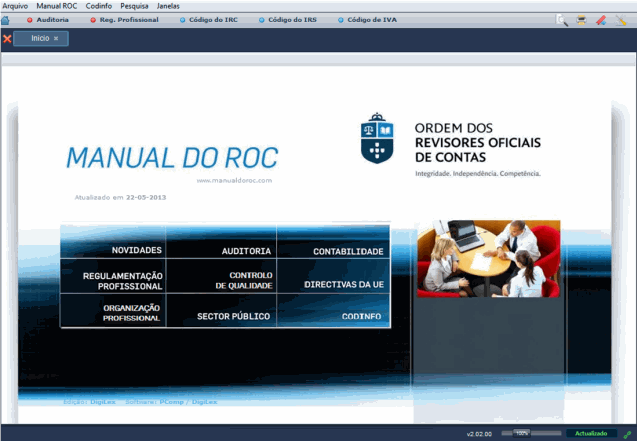Click the Ordem dos Revisores crest logo
This screenshot has width=637, height=441.
pyautogui.click(x=377, y=138)
